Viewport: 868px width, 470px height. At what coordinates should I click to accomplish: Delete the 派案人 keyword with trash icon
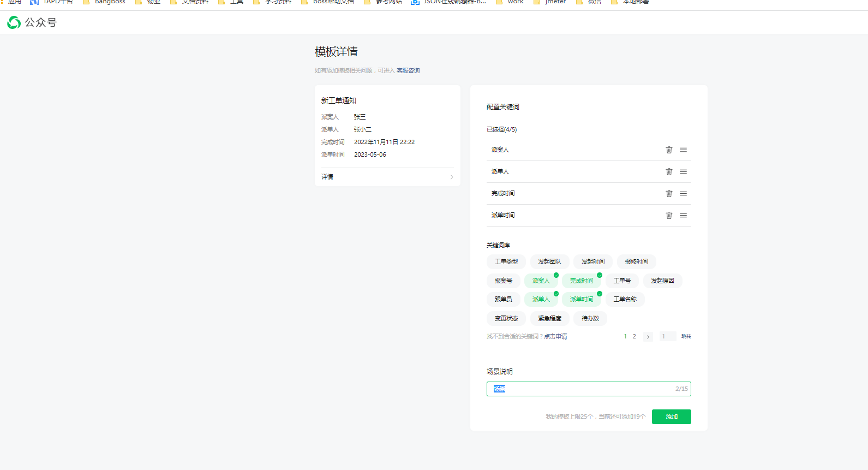(669, 150)
